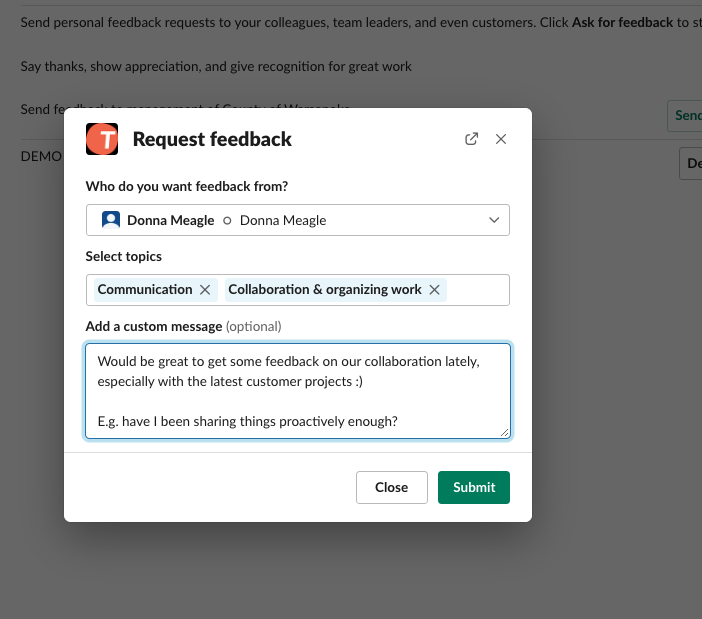Remove the Communication topic chip
Screen dimensions: 702x619
tap(205, 290)
